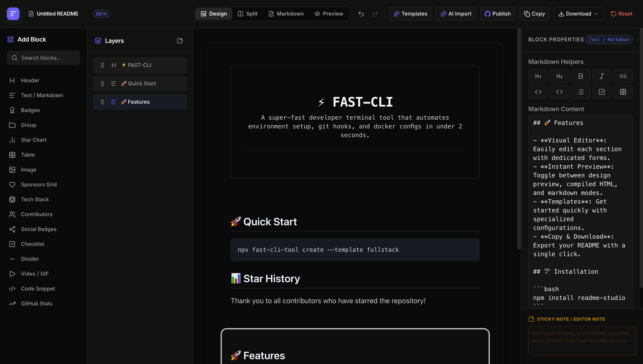Insert a table via Markdown Helpers
This screenshot has width=643, height=364.
[x=623, y=92]
